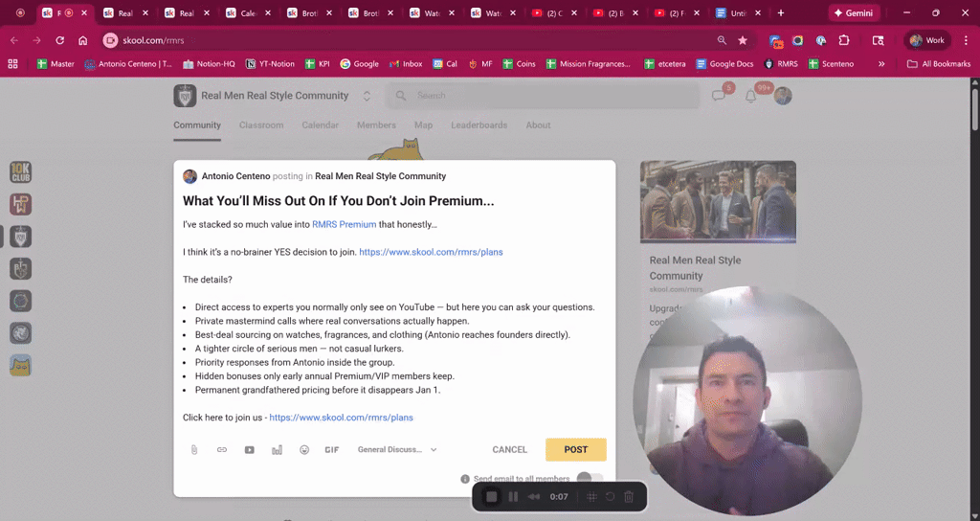Open the About tab
980x521 pixels.
pos(538,125)
